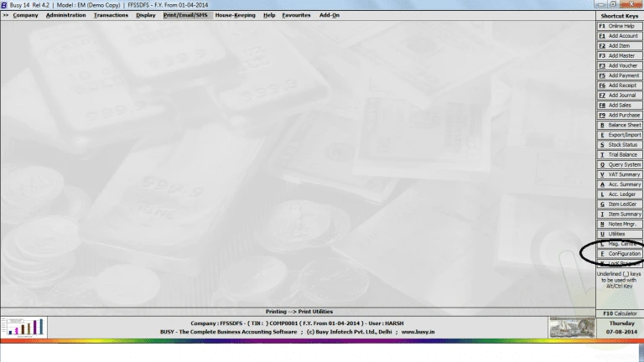Screen dimensions: 644x362
Task: Open the Add-On menu
Action: click(x=330, y=15)
